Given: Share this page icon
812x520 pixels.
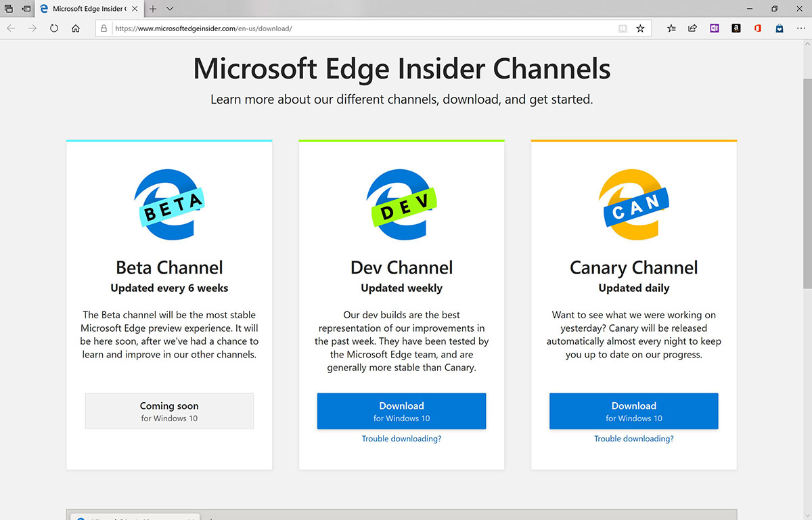Looking at the screenshot, I should (692, 28).
